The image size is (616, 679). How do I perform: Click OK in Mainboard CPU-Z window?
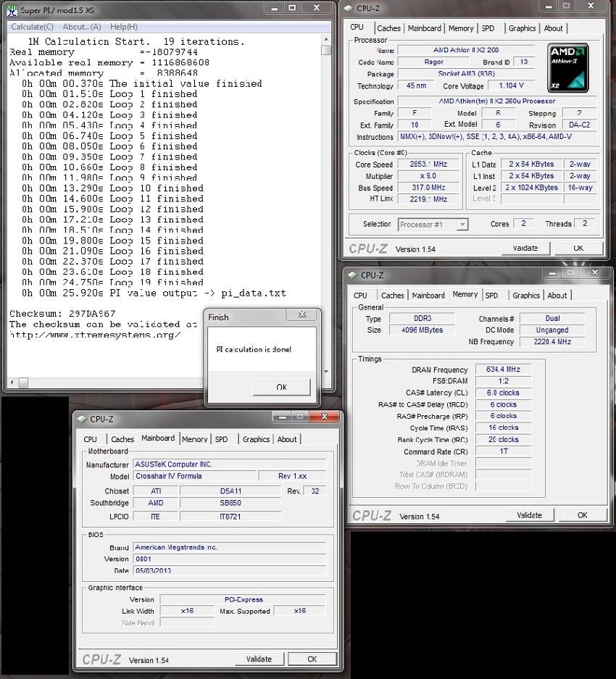click(312, 659)
